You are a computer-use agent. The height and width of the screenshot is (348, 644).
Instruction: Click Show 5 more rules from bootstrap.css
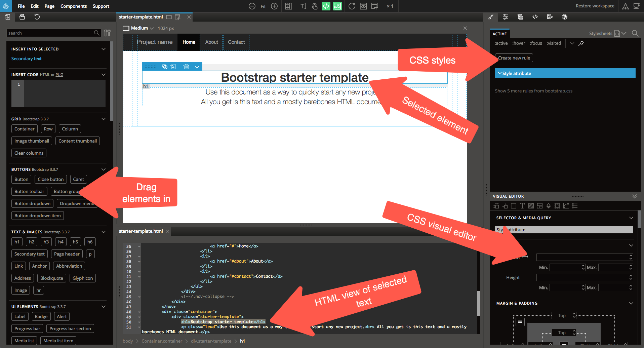pos(534,91)
